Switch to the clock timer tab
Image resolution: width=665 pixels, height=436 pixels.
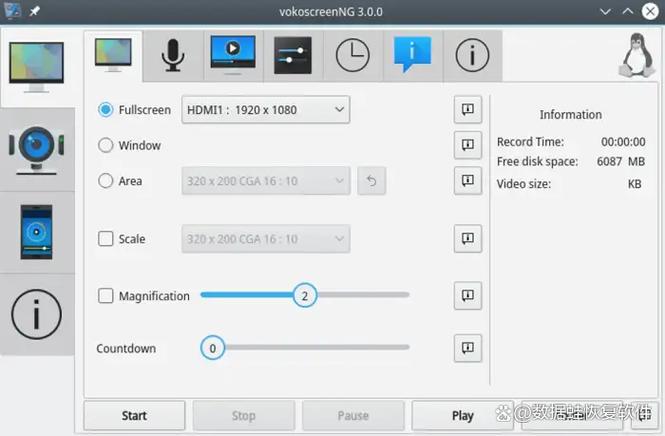tap(353, 56)
